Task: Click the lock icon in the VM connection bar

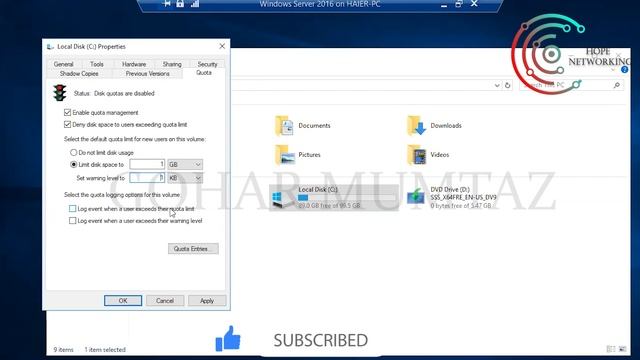Action: [x=180, y=4]
